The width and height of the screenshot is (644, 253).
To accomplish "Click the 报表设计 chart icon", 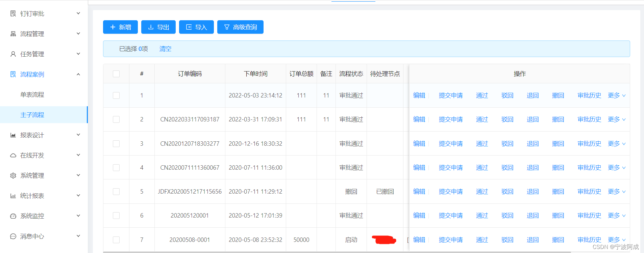I will tap(13, 135).
